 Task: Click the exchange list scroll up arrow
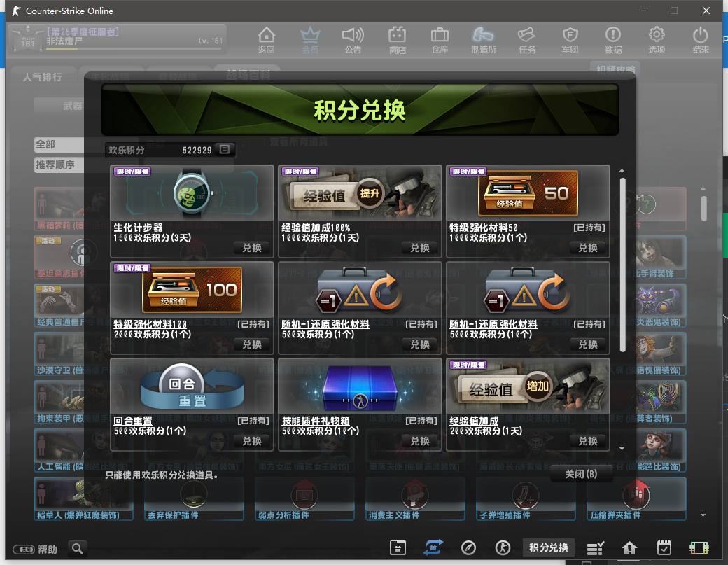click(x=622, y=170)
